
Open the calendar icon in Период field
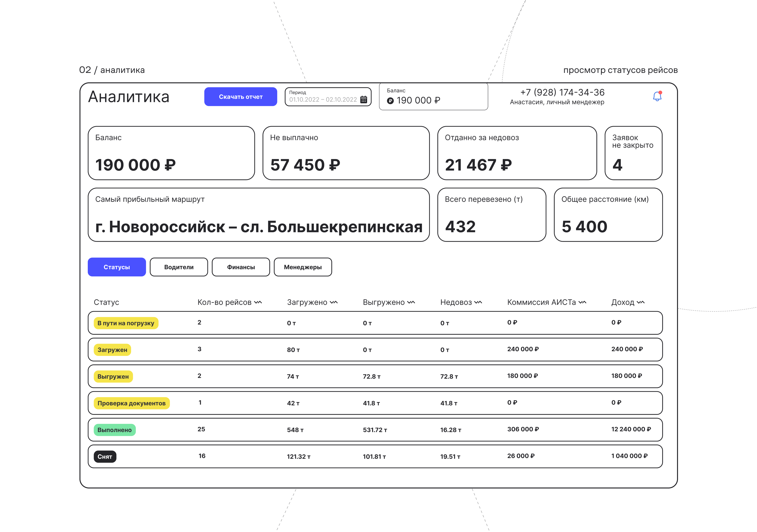click(x=364, y=100)
